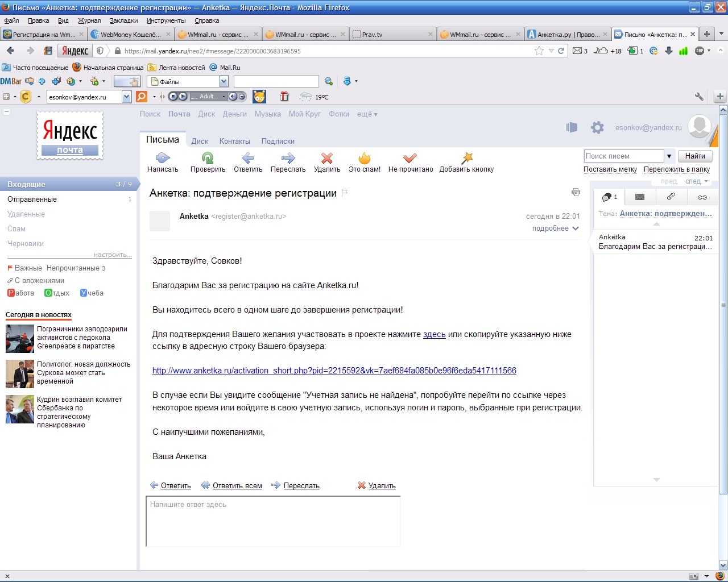Reload the page with the refresh icon
728x582 pixels.
[x=561, y=51]
